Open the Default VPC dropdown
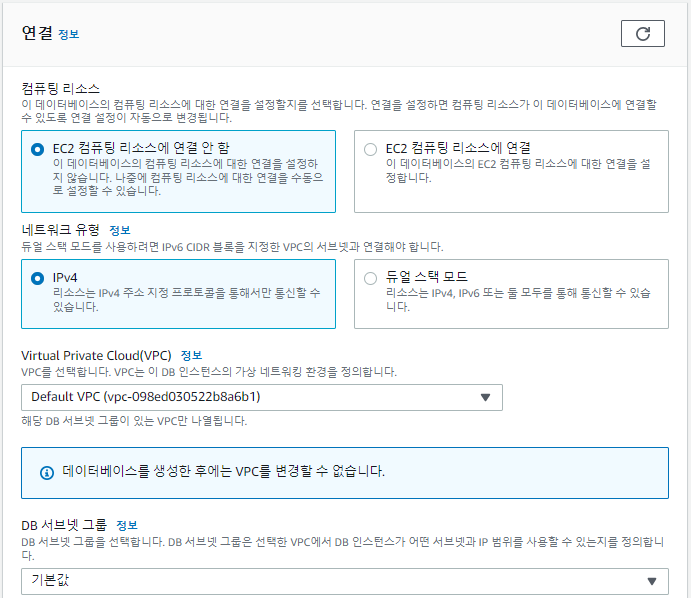The width and height of the screenshot is (691, 598). pyautogui.click(x=262, y=397)
